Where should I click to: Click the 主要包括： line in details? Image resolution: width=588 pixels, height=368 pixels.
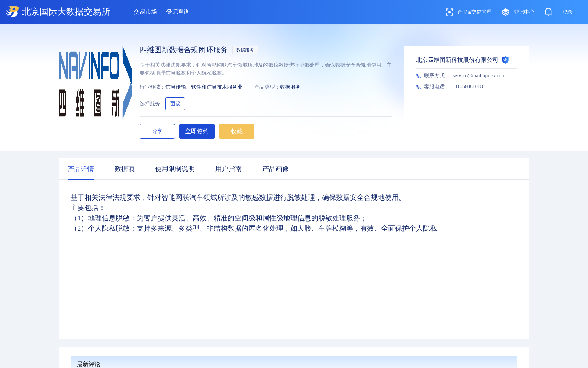[x=88, y=208]
